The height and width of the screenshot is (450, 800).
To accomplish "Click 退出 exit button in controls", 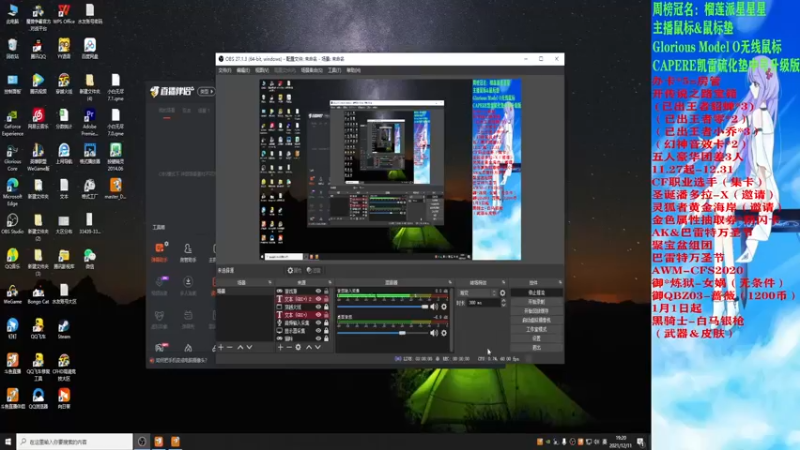I will [536, 347].
